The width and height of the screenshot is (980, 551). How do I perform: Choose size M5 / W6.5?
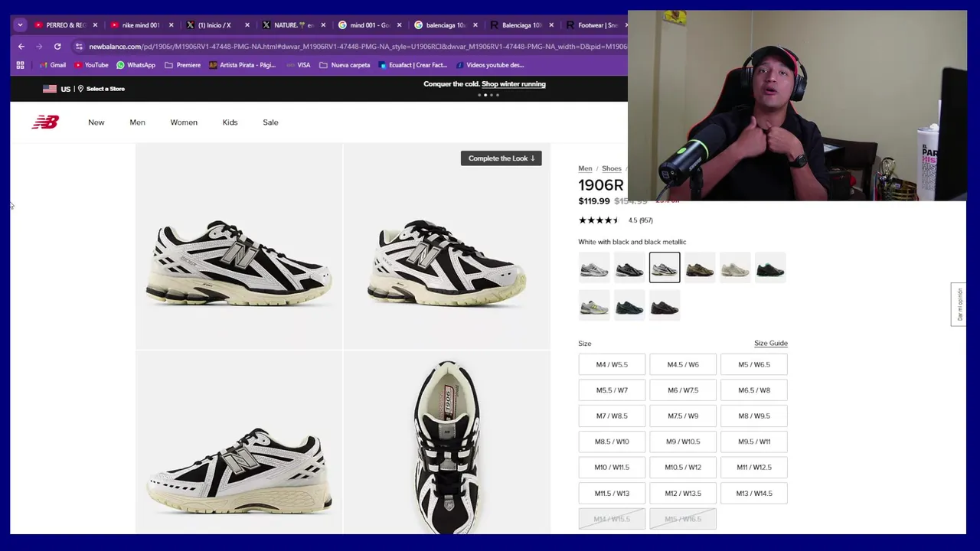click(x=754, y=365)
